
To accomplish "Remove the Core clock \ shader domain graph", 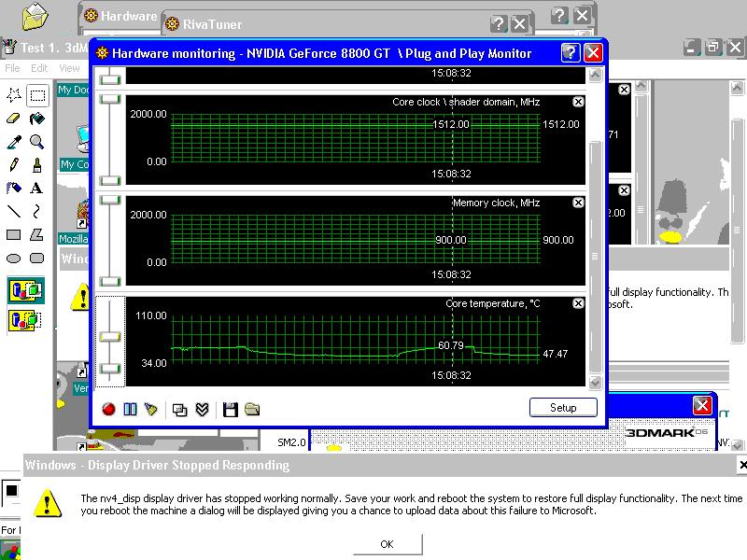I will [x=578, y=102].
